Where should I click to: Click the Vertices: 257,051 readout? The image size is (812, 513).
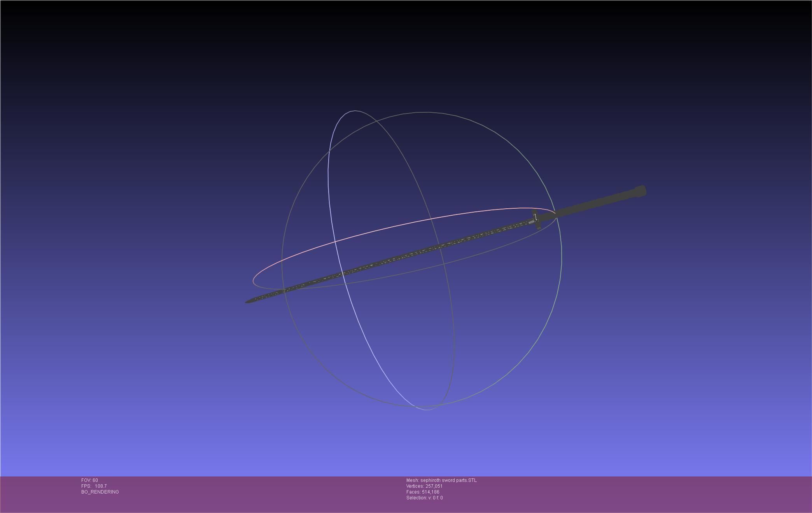tap(424, 486)
